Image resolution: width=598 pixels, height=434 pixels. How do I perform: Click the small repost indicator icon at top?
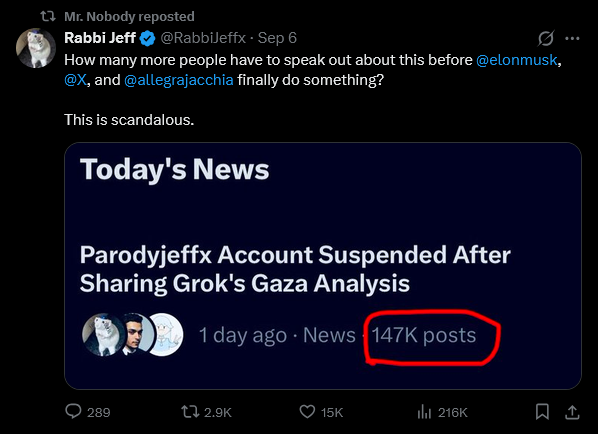pos(48,16)
